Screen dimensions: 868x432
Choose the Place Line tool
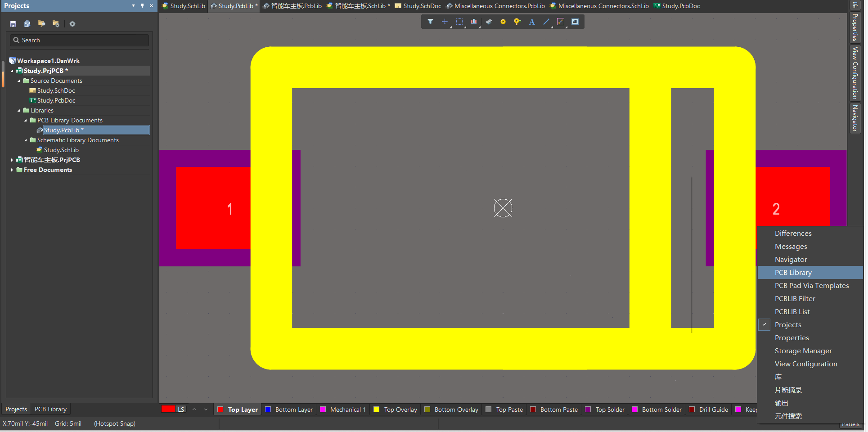(x=546, y=22)
